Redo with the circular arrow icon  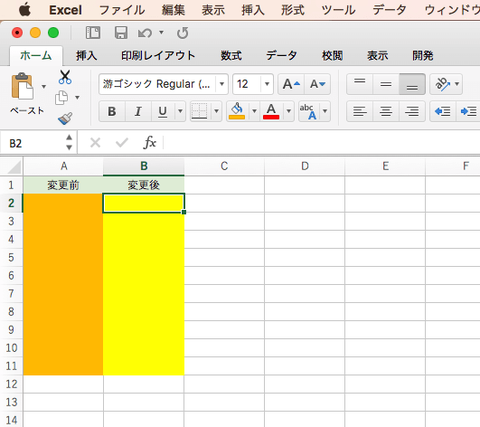tap(182, 33)
